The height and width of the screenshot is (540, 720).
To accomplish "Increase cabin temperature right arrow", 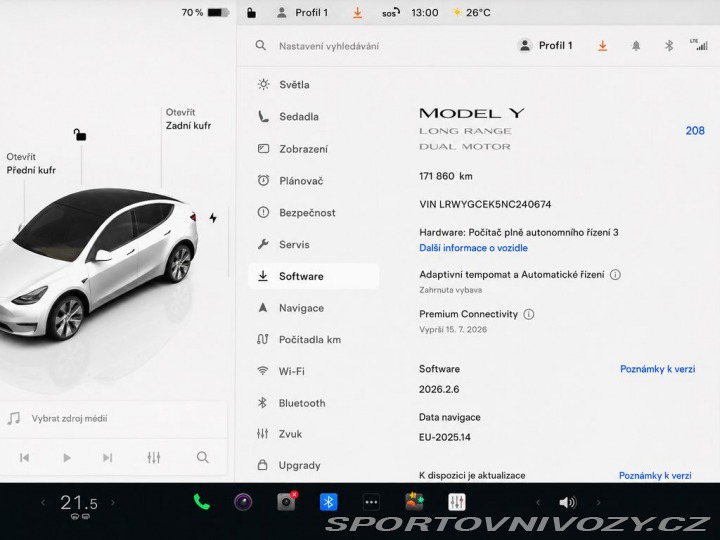I will click(x=113, y=502).
